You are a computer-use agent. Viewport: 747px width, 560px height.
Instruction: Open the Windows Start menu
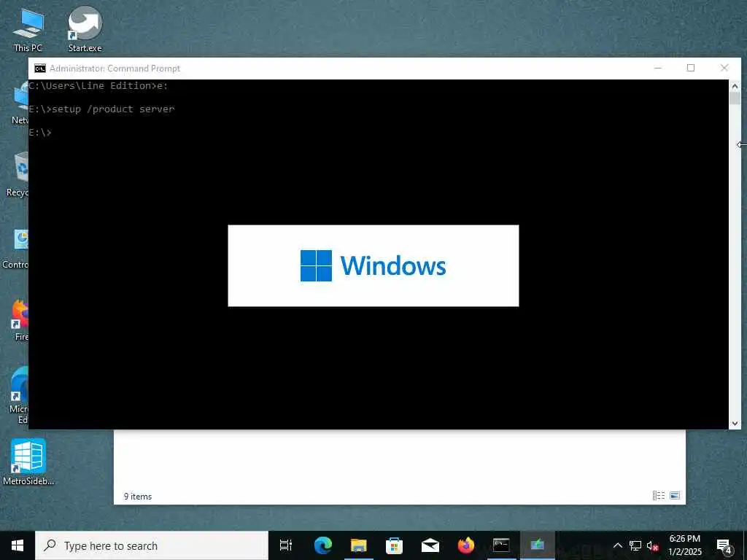coord(18,545)
